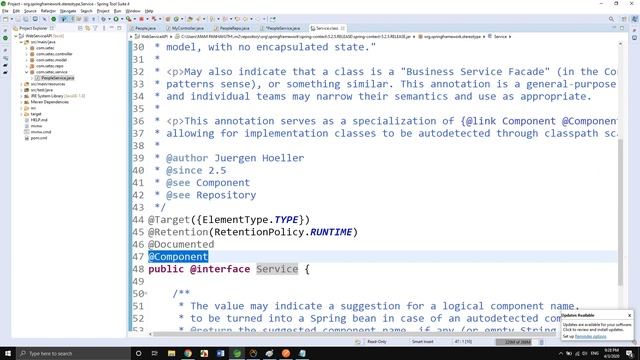Image resolution: width=640 pixels, height=360 pixels.
Task: Open the Source menu
Action: click(x=30, y=11)
